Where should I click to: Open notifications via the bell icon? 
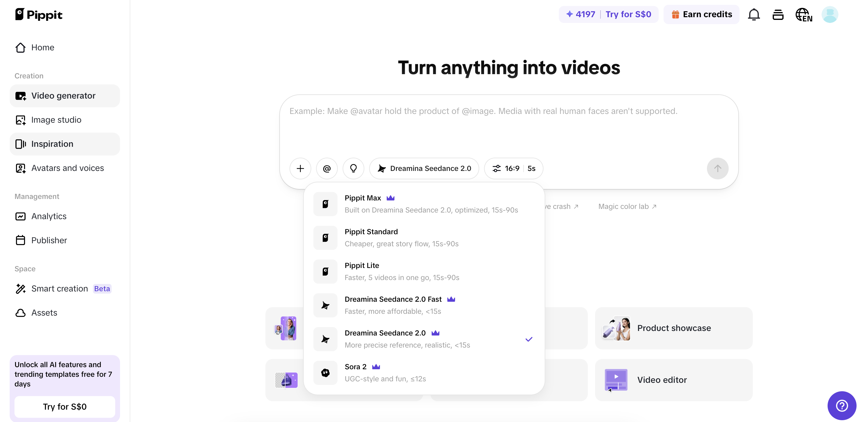[x=753, y=14]
